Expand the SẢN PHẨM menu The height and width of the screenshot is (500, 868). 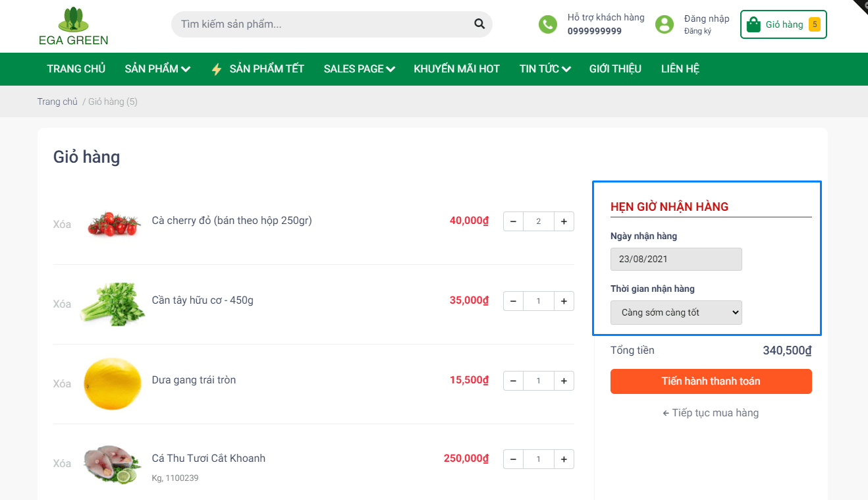[x=157, y=69]
